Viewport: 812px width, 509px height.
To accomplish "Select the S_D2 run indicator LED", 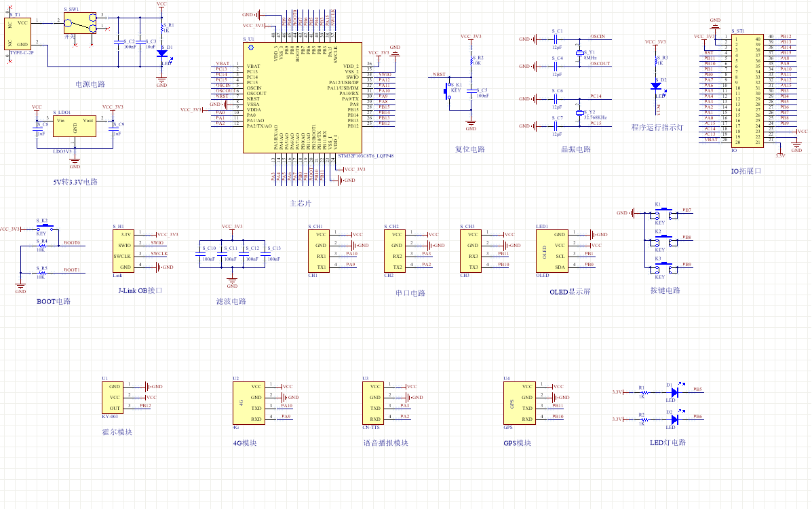I will tap(655, 86).
